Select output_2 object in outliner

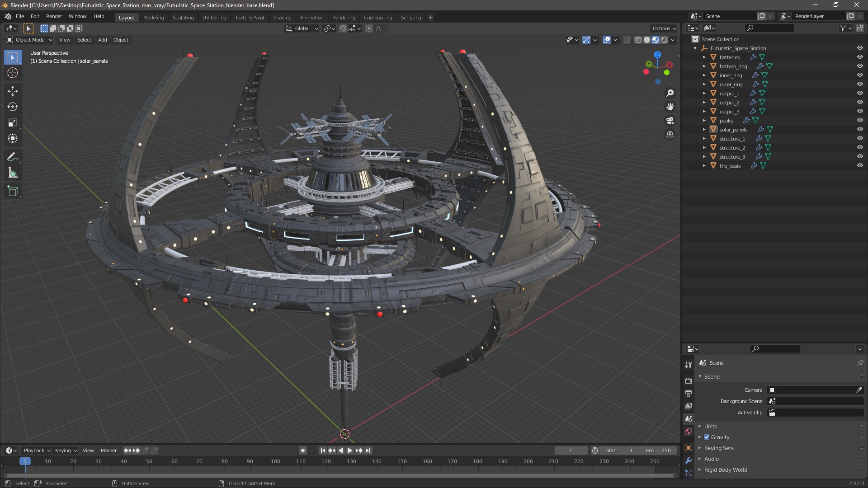(729, 103)
